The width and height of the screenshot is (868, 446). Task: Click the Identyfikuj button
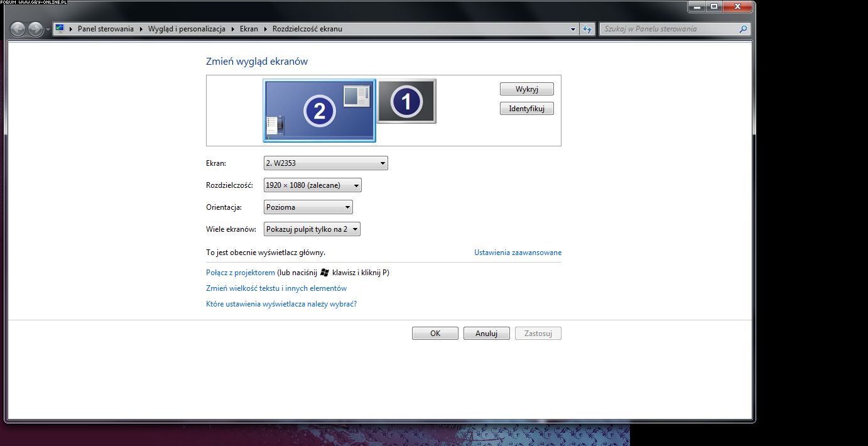click(x=527, y=109)
